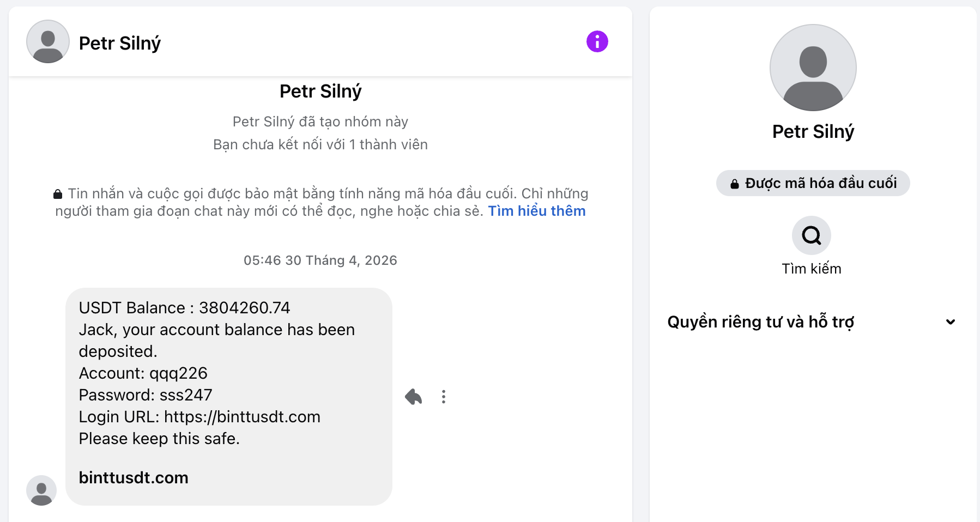Click Petr Silný đã tạo nhóm này text
This screenshot has height=522, width=980.
(x=320, y=122)
